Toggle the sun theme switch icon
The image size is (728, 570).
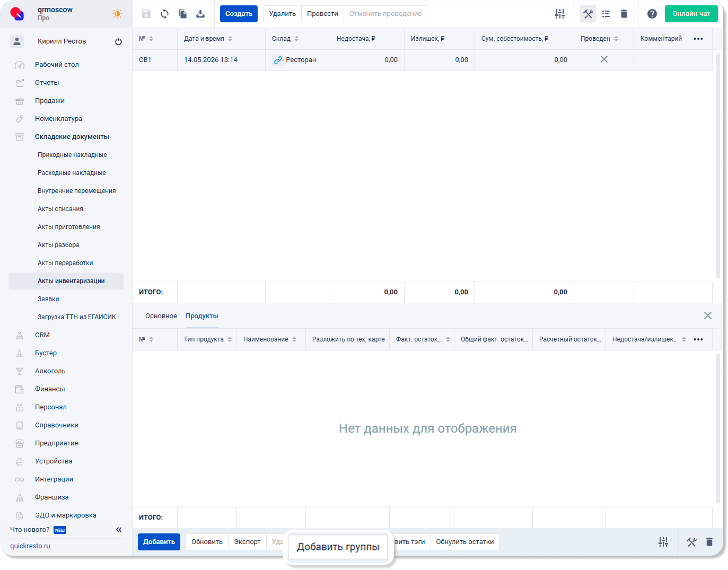(117, 14)
